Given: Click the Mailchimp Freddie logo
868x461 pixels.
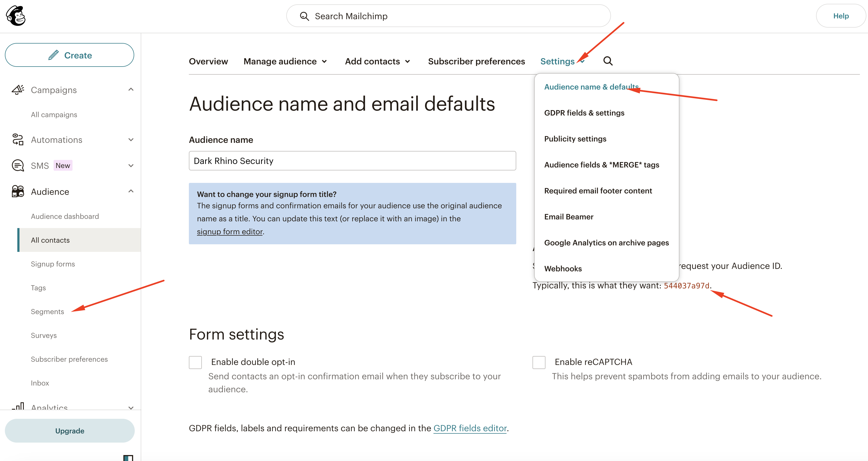Looking at the screenshot, I should [x=16, y=16].
